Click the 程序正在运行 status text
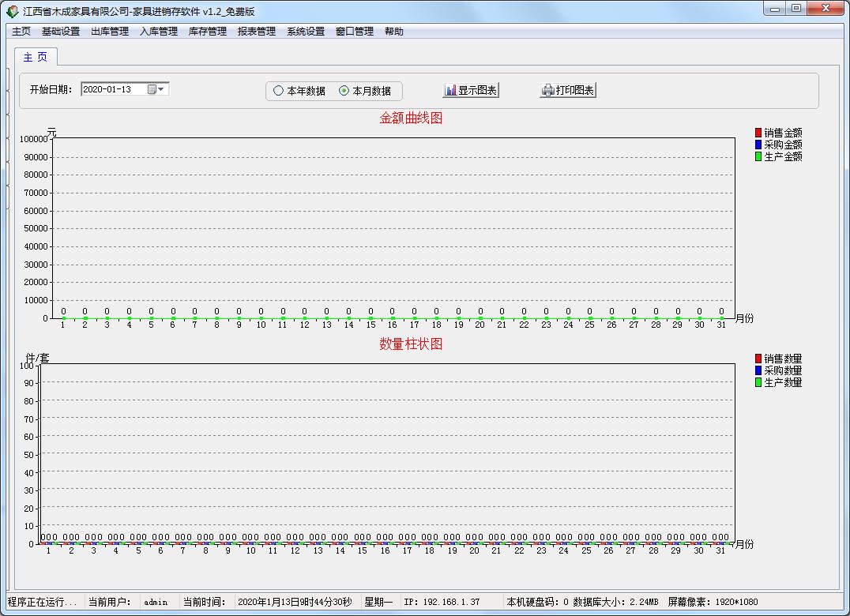Image resolution: width=850 pixels, height=616 pixels. click(x=43, y=602)
